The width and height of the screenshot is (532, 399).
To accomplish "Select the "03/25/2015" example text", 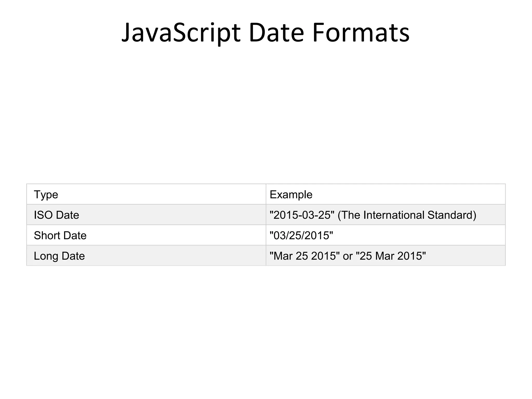I will (301, 236).
